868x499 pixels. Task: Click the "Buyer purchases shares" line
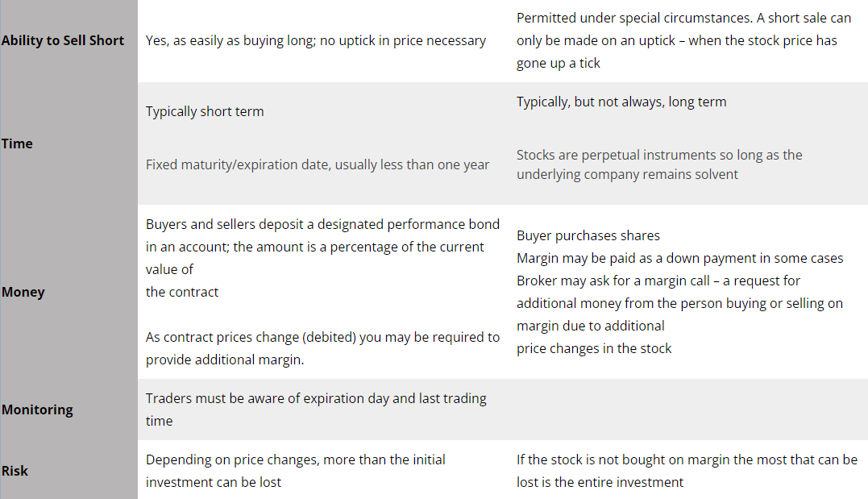(x=588, y=235)
